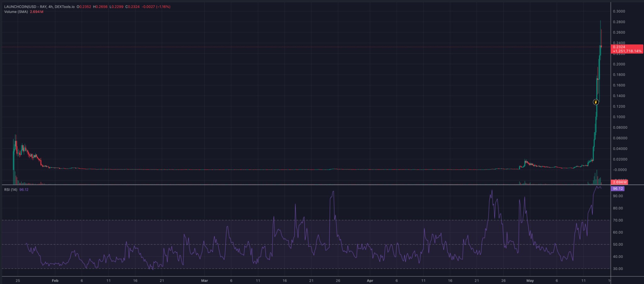
Task: Click the 80.00 RSI axis label
Action: [x=618, y=208]
